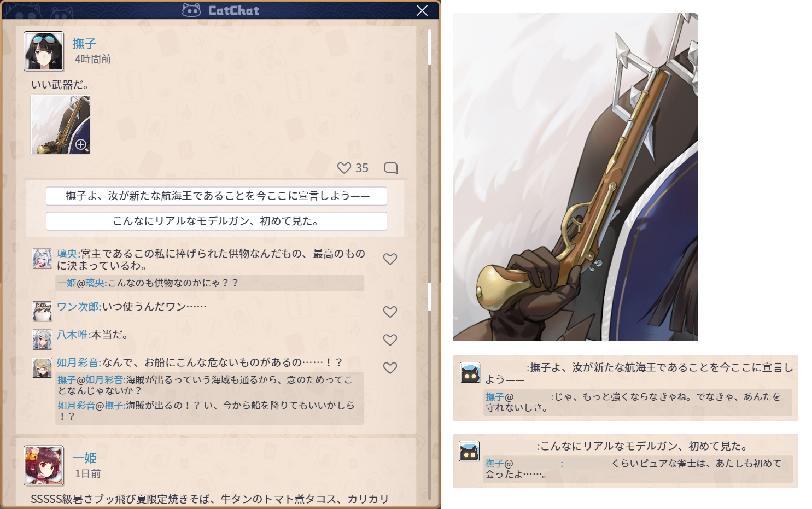Choose reply こんなにリアルなモデルガン
Viewport: 812px width, 509px height.
pos(217,221)
